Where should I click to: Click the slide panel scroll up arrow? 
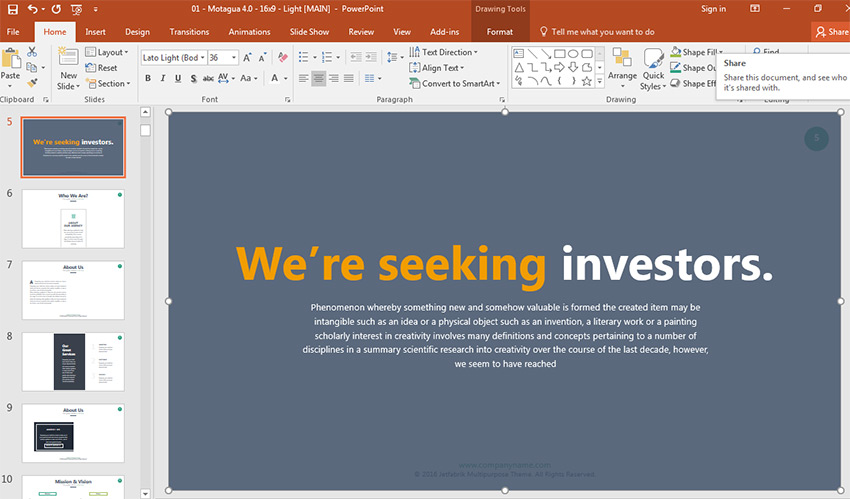pyautogui.click(x=145, y=112)
